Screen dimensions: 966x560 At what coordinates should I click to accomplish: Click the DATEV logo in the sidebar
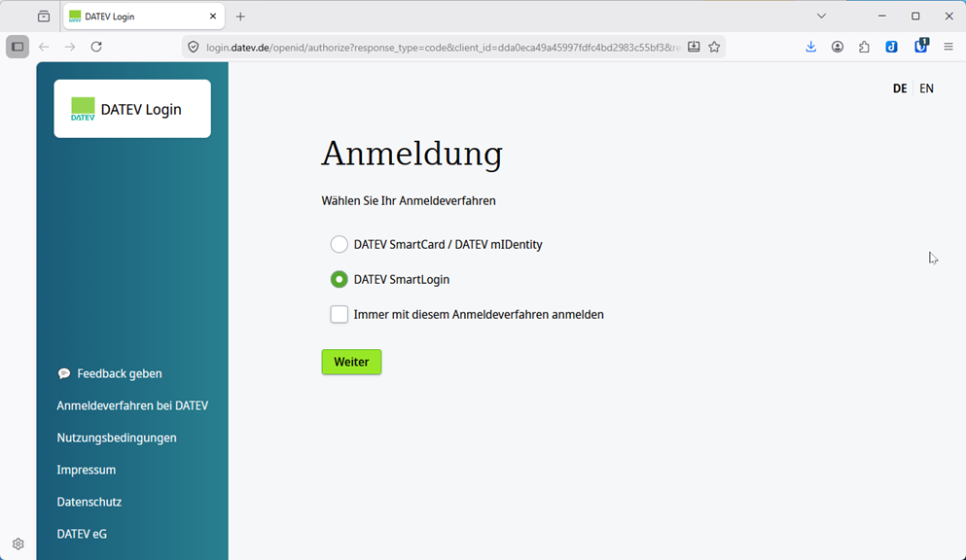(x=83, y=109)
